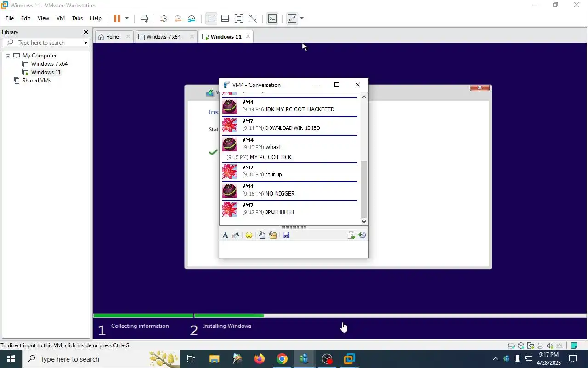Screen dimensions: 588x368
Task: Open Google Chrome from the taskbar
Action: 282,359
